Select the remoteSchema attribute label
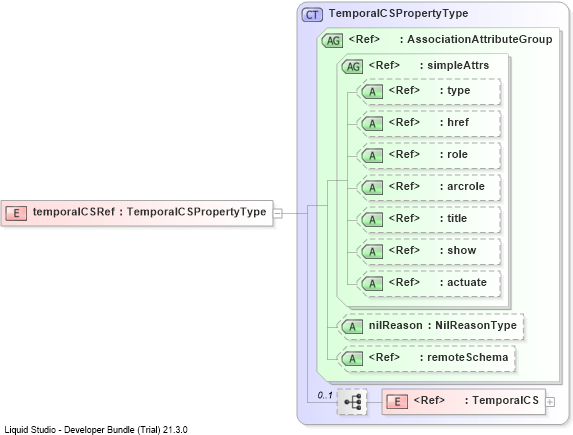This screenshot has width=573, height=435. (468, 357)
